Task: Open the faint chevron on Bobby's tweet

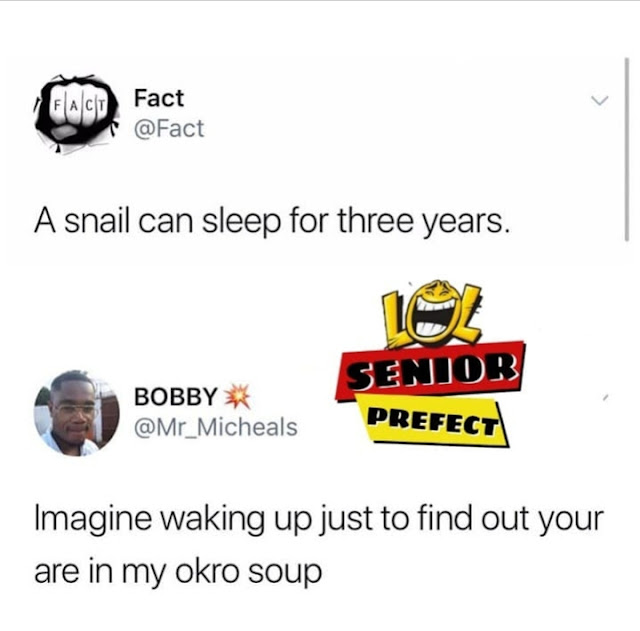Action: (x=605, y=397)
